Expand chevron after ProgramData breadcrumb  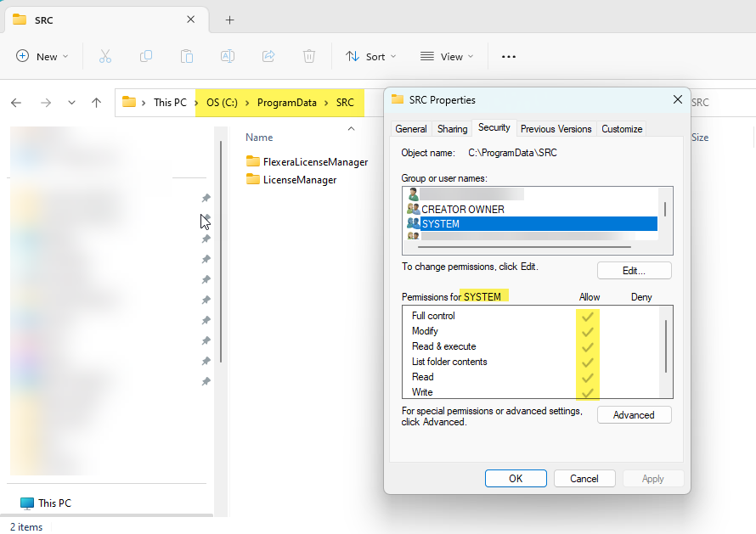[x=326, y=103]
